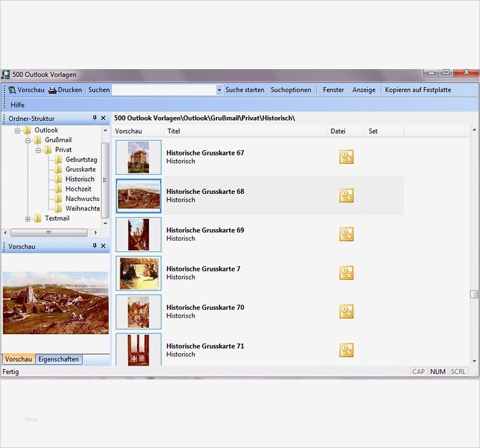Open file icon for Historische Grusskarte 68

(346, 195)
